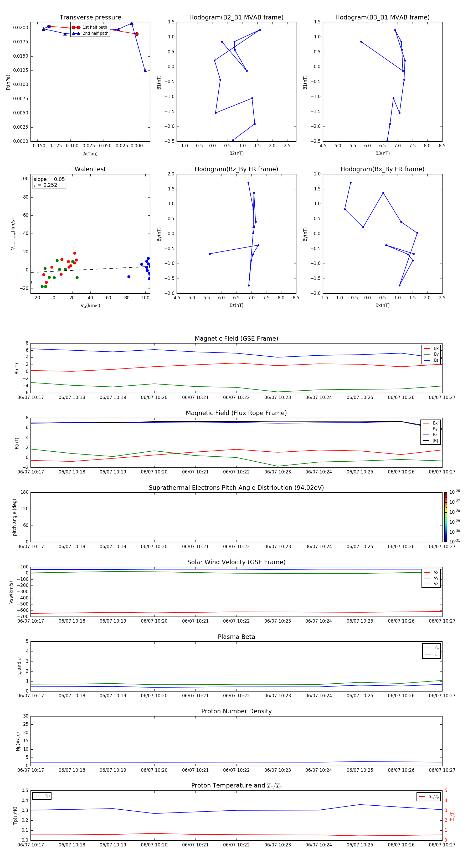This screenshot has height=868, width=473.
Task: Click the "WalenTest" plot title
Action: click(x=90, y=169)
